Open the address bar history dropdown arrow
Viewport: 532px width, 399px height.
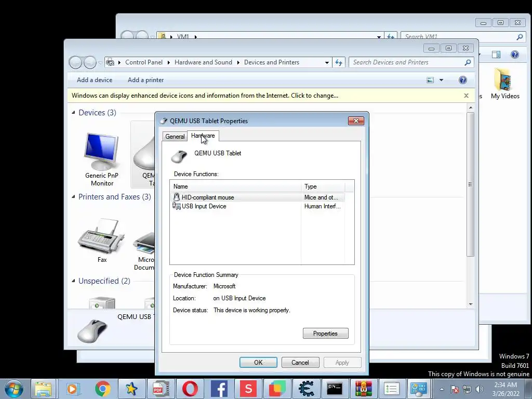pos(327,62)
